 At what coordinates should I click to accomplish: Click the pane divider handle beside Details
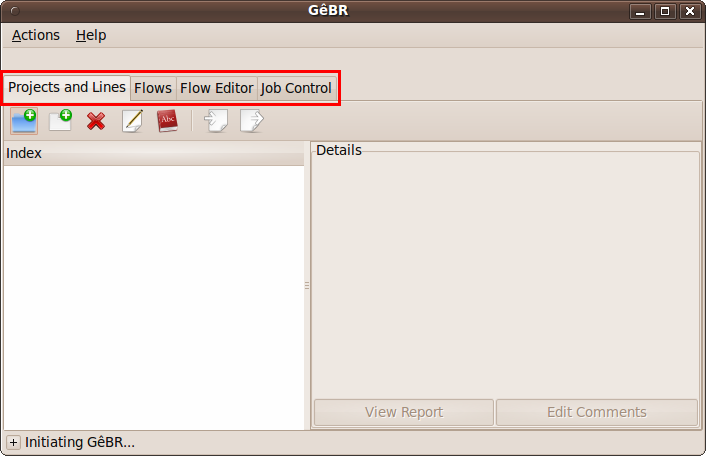pyautogui.click(x=307, y=285)
